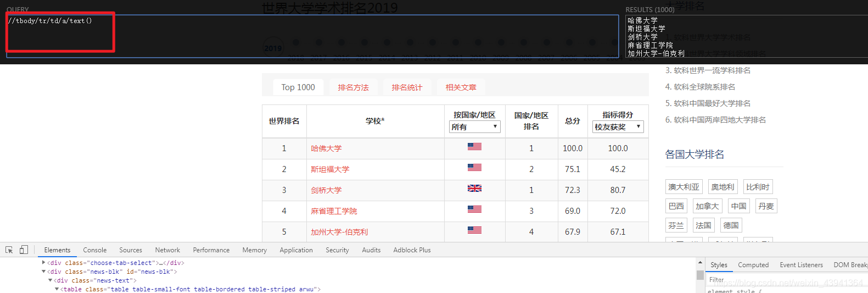Open the 排名方法 tab

pyautogui.click(x=354, y=87)
